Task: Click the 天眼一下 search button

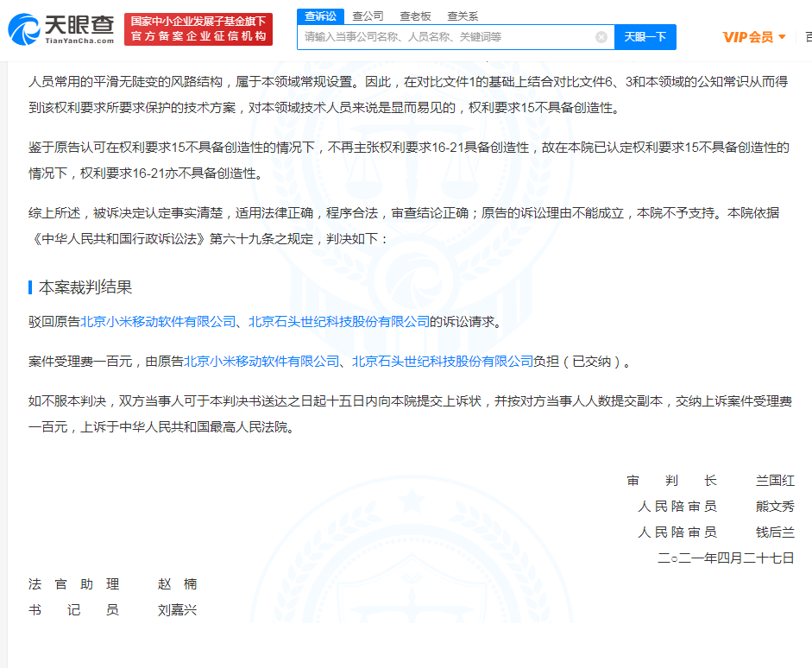Action: point(644,37)
